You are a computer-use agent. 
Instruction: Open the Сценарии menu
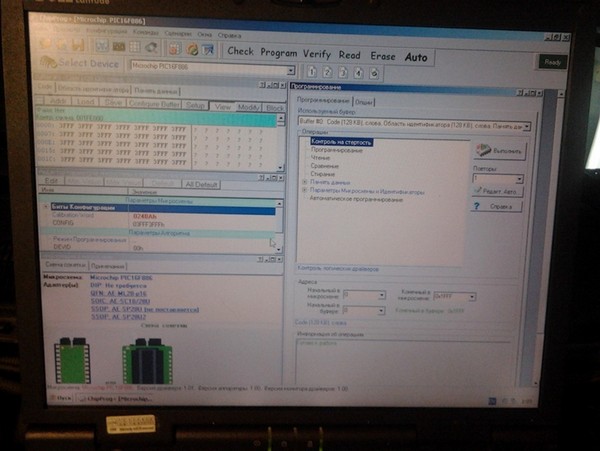tap(178, 34)
